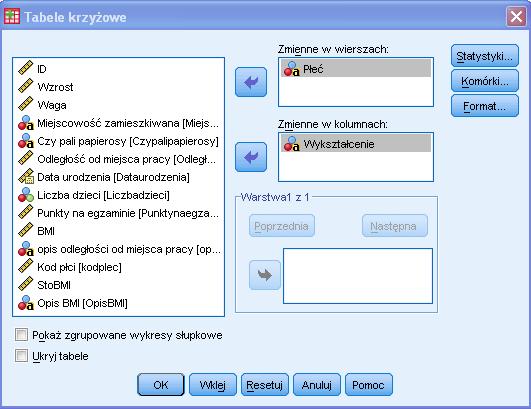The height and width of the screenshot is (409, 531).
Task: Select Płeć in Zmienne w wierszach
Action: coord(356,69)
